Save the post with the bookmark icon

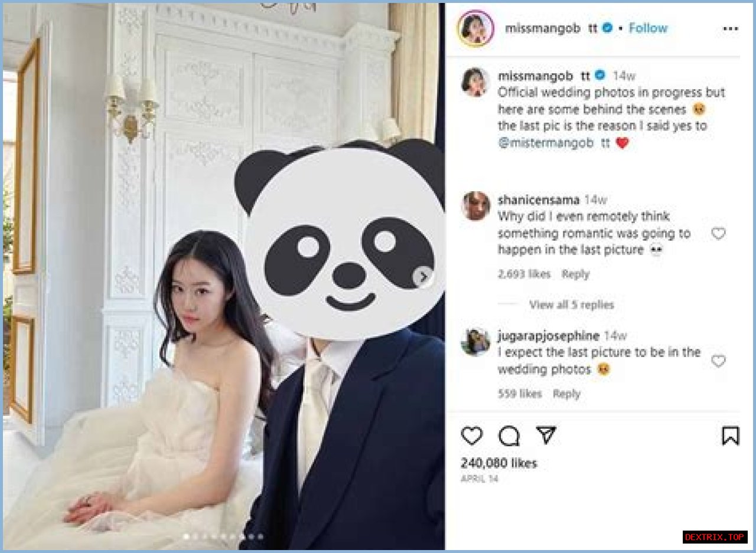[x=731, y=436]
